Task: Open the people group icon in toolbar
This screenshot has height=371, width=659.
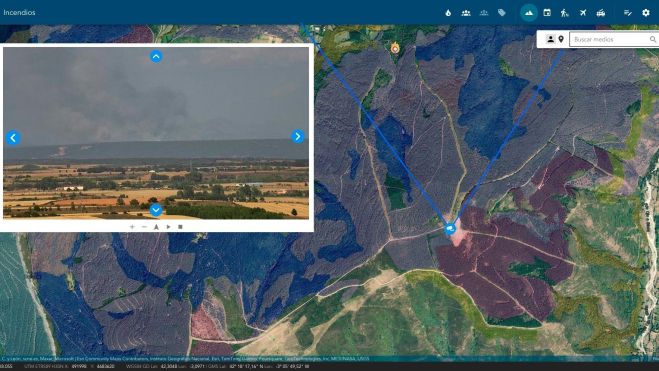Action: click(466, 13)
